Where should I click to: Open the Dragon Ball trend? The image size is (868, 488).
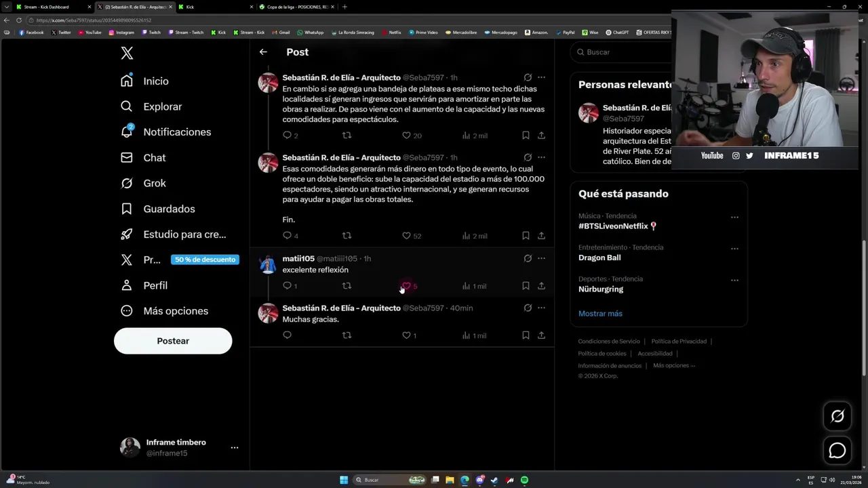[599, 258]
